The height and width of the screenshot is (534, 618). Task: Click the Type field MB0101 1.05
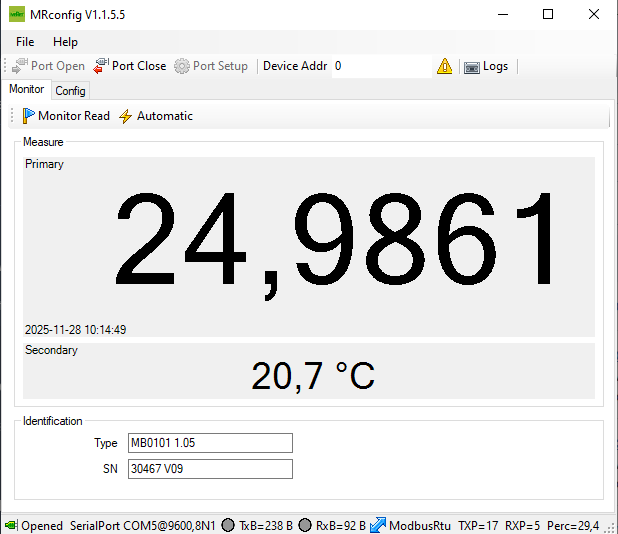[x=210, y=443]
